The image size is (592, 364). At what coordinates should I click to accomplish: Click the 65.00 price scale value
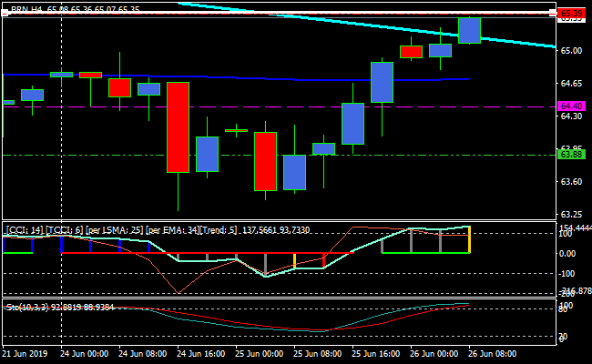tap(571, 51)
